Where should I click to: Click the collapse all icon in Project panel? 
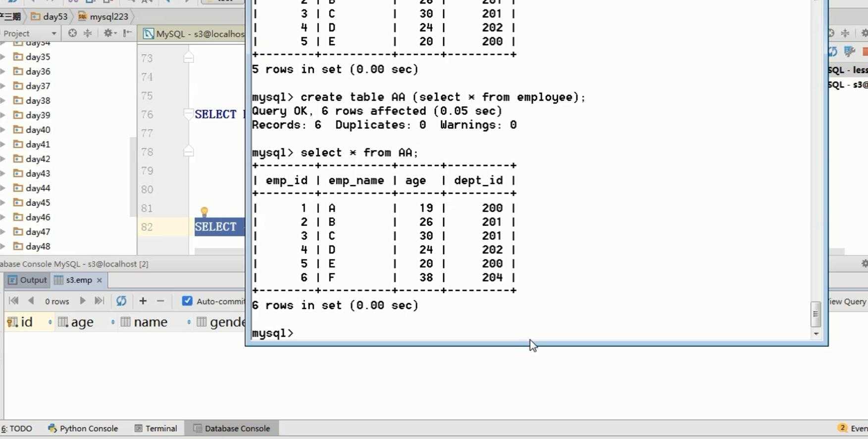(88, 33)
